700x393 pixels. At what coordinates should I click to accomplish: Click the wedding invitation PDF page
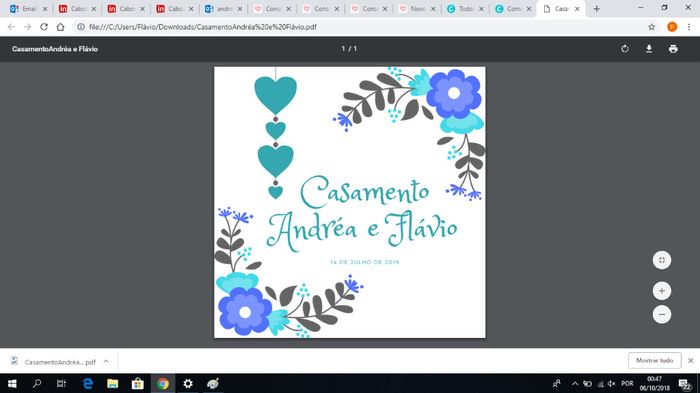pos(350,202)
